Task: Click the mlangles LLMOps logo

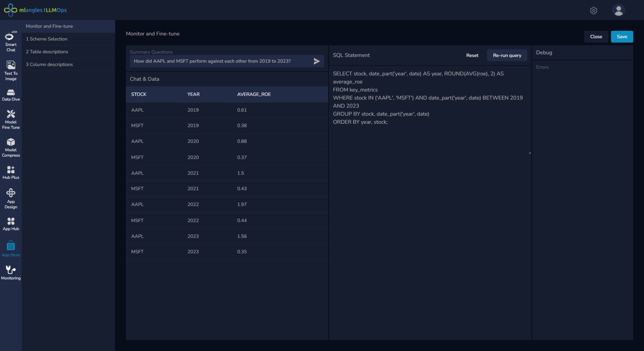Action: point(35,10)
